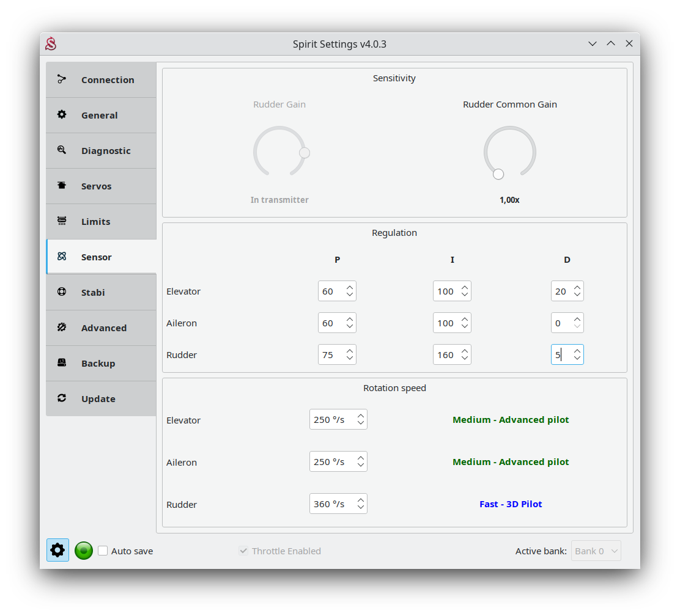Click the Backup icon in sidebar
The height and width of the screenshot is (616, 680).
[61, 363]
